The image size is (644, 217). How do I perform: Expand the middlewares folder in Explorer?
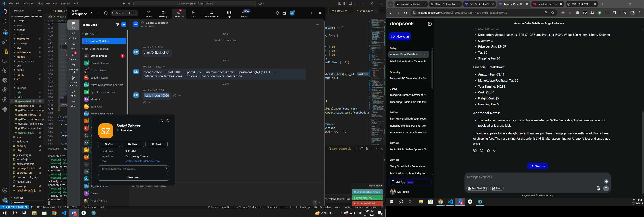pyautogui.click(x=24, y=52)
